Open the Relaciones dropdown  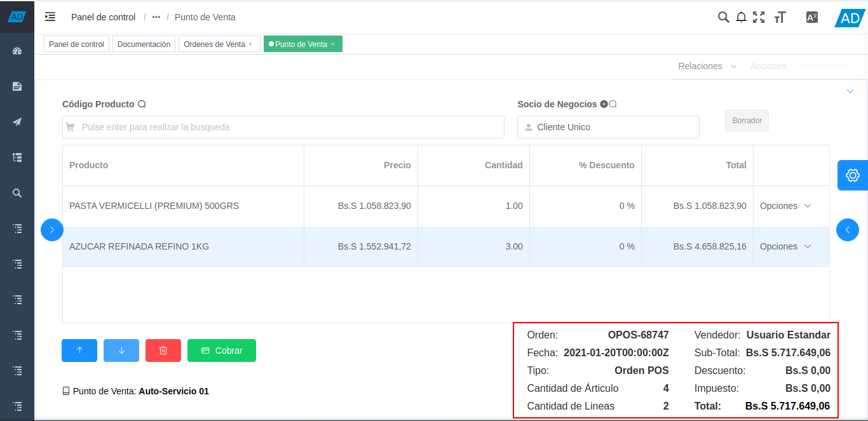(707, 66)
